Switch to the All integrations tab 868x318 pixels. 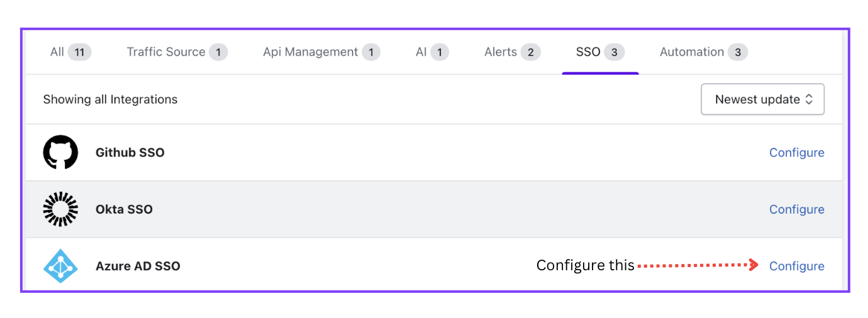pyautogui.click(x=70, y=52)
